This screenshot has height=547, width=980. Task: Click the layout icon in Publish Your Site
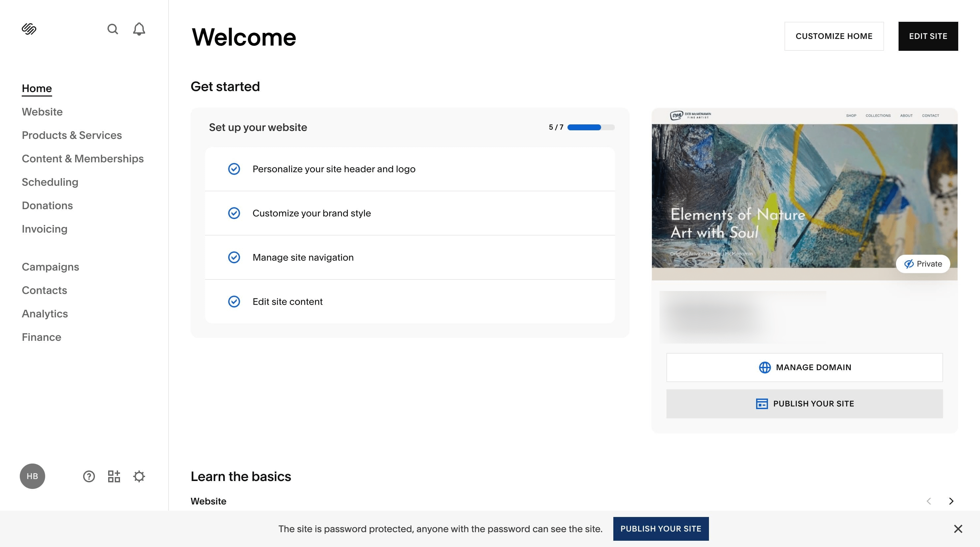click(x=762, y=403)
